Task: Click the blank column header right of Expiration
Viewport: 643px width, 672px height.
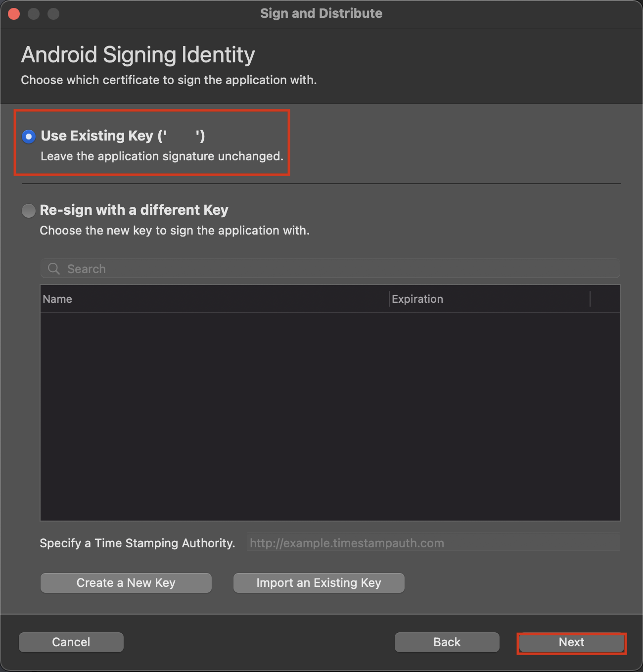Action: click(x=605, y=299)
